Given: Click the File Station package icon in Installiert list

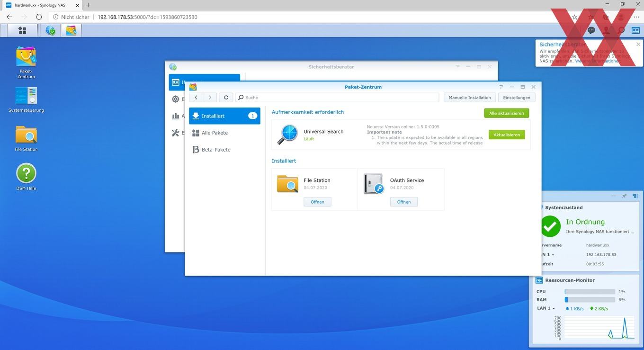Looking at the screenshot, I should (287, 184).
